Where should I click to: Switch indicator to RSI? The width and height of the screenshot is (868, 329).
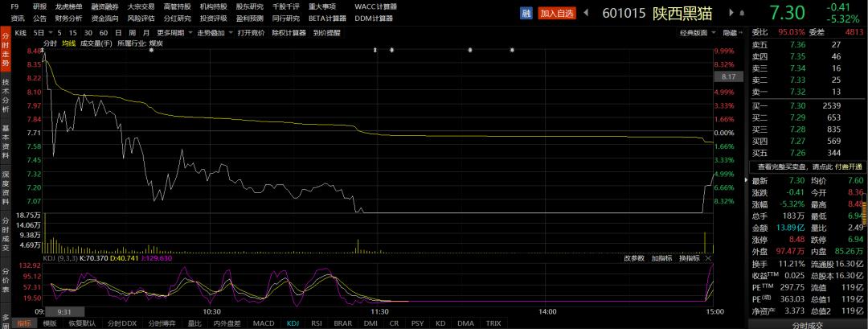pyautogui.click(x=317, y=323)
